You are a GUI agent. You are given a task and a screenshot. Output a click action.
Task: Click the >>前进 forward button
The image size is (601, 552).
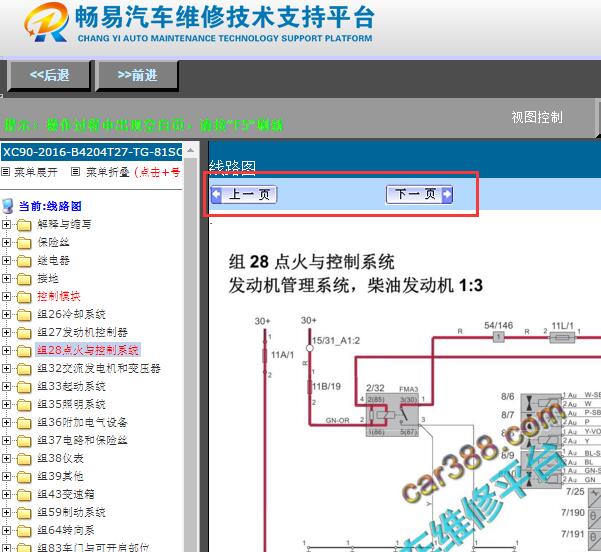click(x=137, y=75)
